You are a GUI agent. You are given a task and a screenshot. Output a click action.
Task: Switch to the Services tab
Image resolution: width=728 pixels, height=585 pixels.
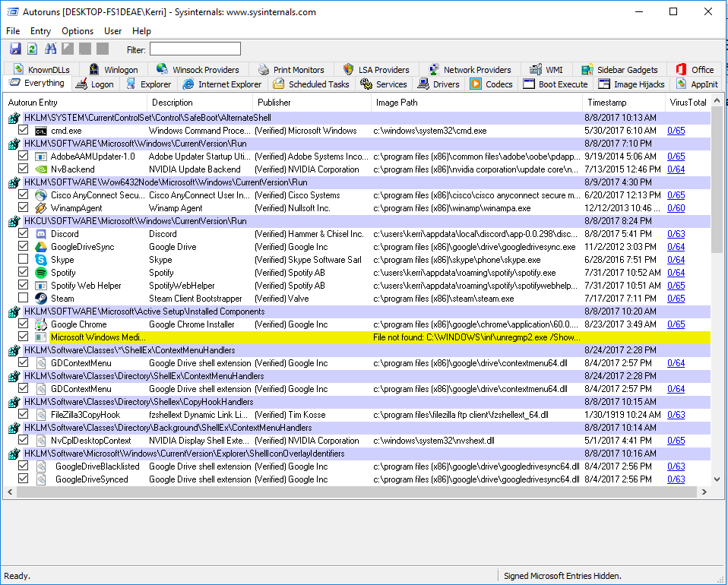click(384, 84)
